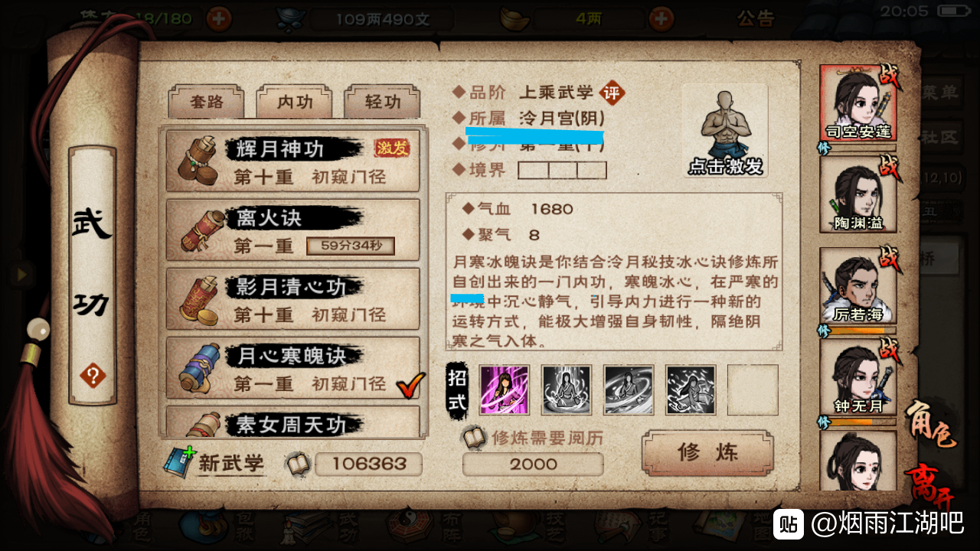Click the orange 评 rating icon
The width and height of the screenshot is (980, 551).
pyautogui.click(x=611, y=93)
